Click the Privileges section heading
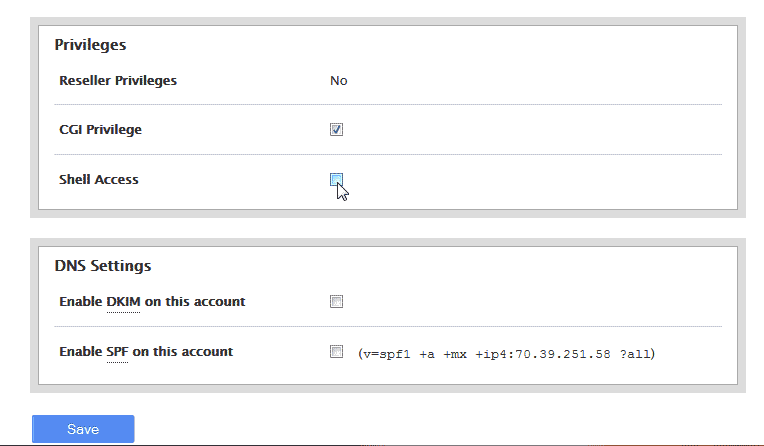Viewport: 764px width, 446px height. click(x=90, y=44)
